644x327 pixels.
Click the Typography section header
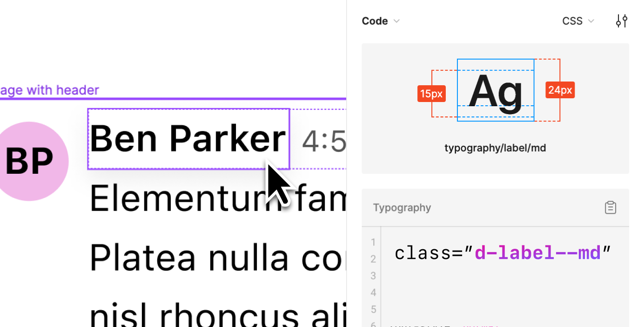[x=402, y=208]
